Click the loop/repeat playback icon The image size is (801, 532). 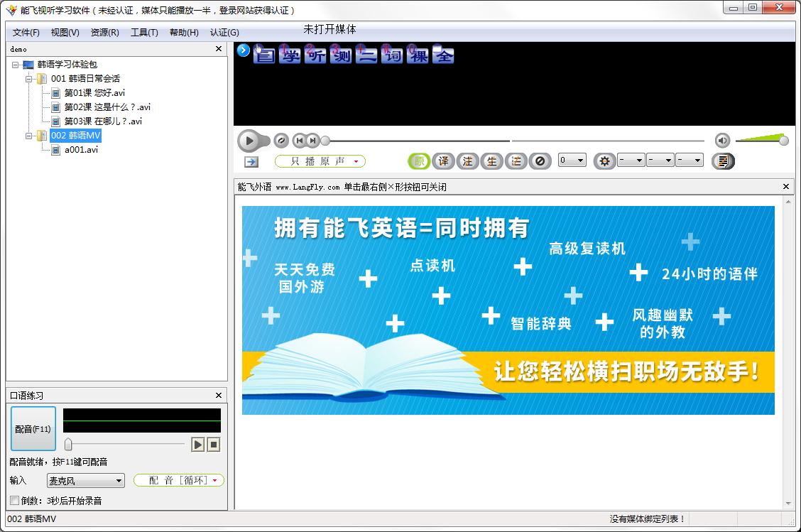coord(280,141)
